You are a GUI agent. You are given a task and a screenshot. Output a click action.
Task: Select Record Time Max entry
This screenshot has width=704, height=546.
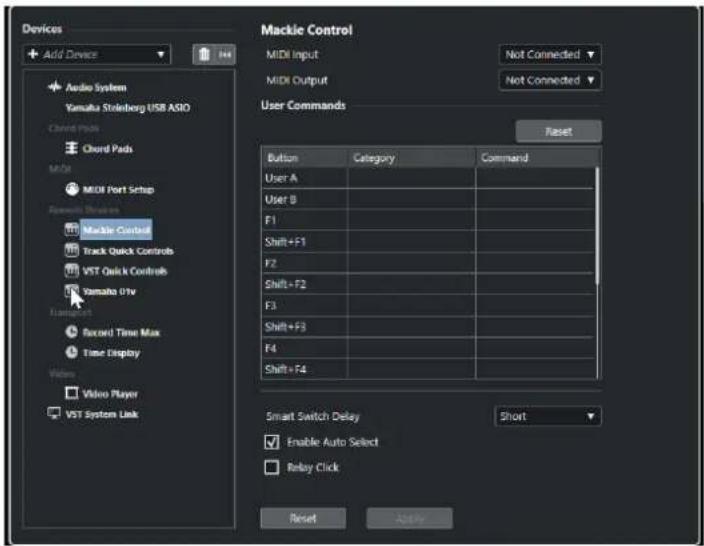121,332
